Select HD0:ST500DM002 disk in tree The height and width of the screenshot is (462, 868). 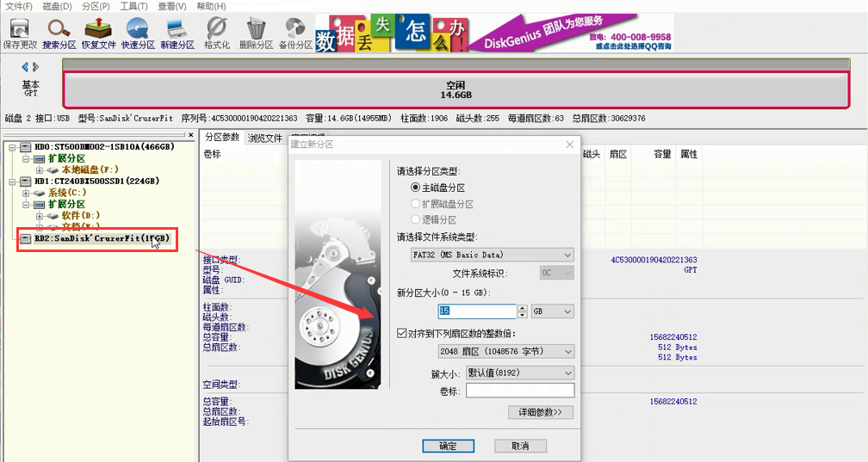[104, 147]
